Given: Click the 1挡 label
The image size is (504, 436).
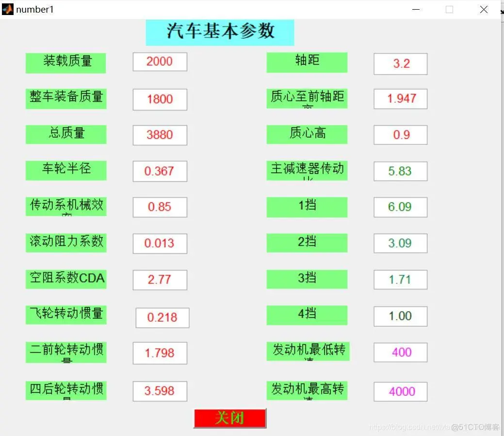Looking at the screenshot, I should [x=307, y=207].
